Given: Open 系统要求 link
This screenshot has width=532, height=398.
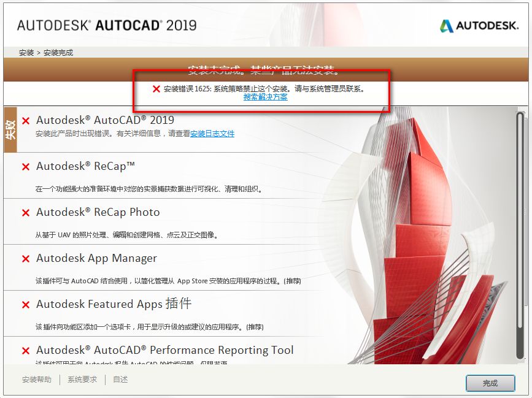Looking at the screenshot, I should 82,380.
